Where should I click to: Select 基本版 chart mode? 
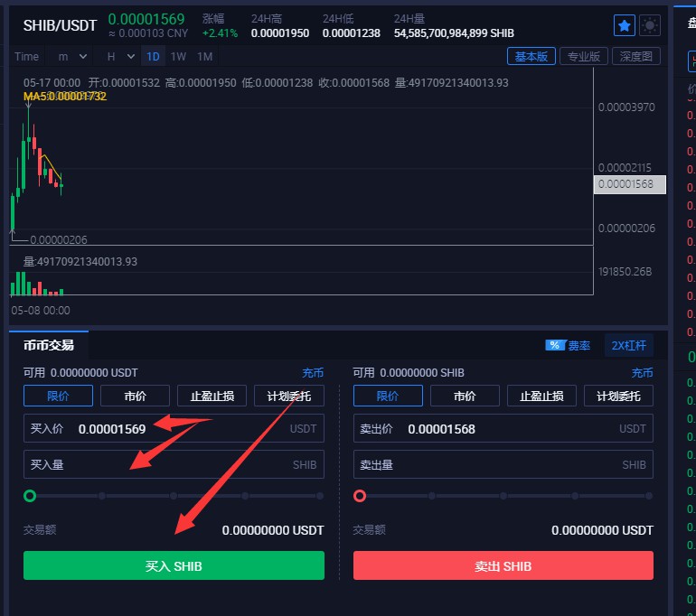click(x=530, y=56)
